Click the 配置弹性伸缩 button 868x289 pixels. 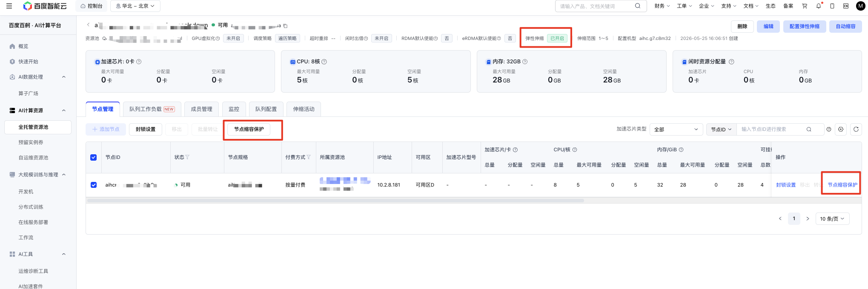pos(805,26)
